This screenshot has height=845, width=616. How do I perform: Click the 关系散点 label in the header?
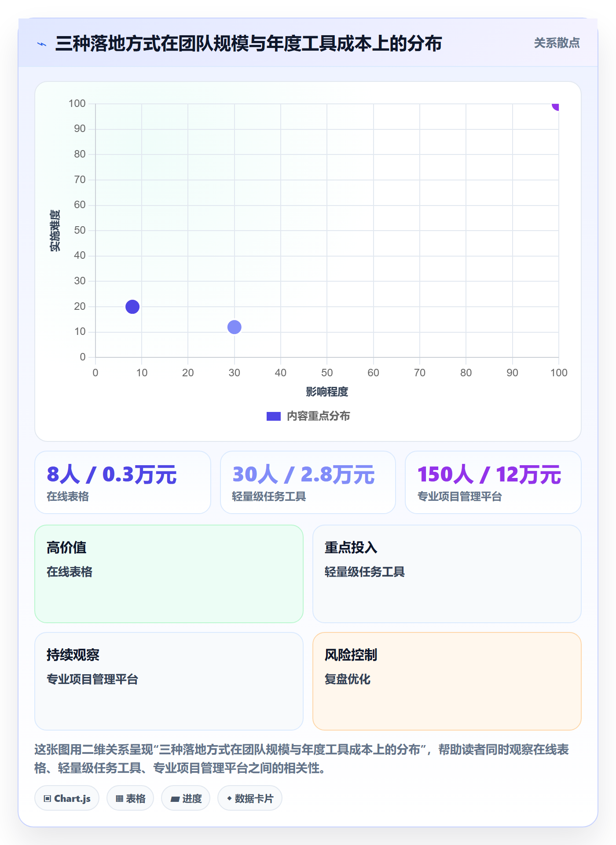click(557, 43)
